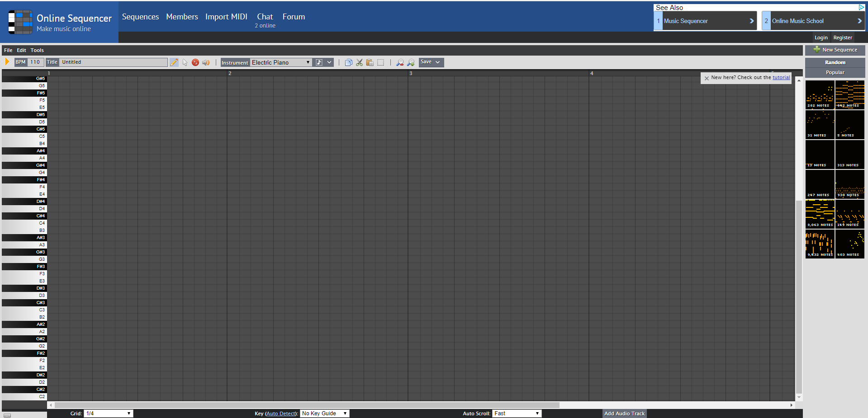Open the 31 notes sequence thumbnail
The image size is (868, 418).
coord(820,125)
